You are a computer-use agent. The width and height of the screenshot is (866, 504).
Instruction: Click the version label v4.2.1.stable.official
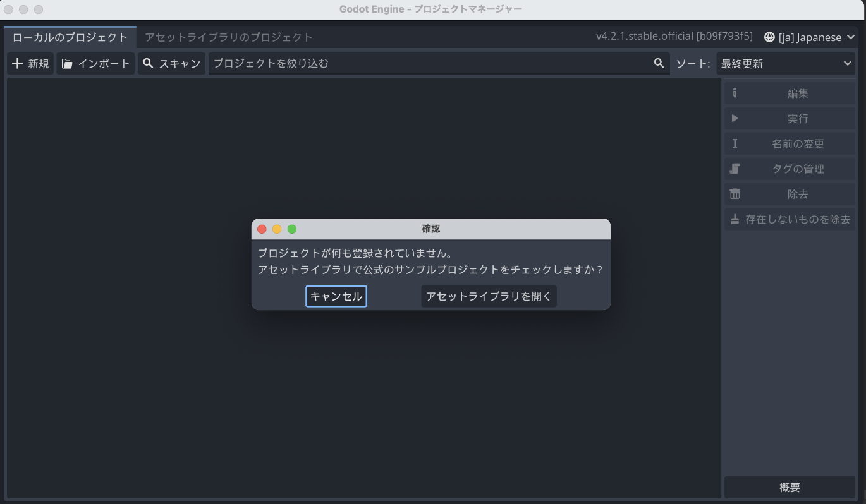674,36
